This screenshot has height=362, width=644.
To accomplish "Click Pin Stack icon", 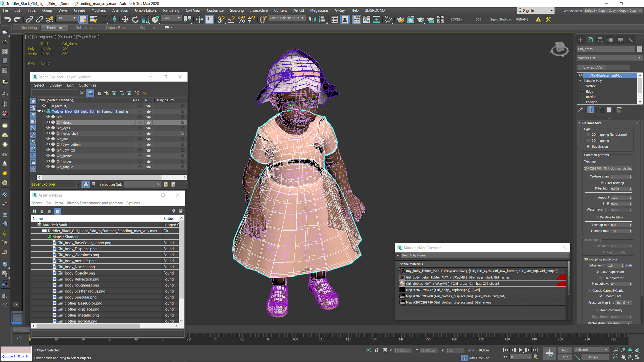I will pos(581,110).
